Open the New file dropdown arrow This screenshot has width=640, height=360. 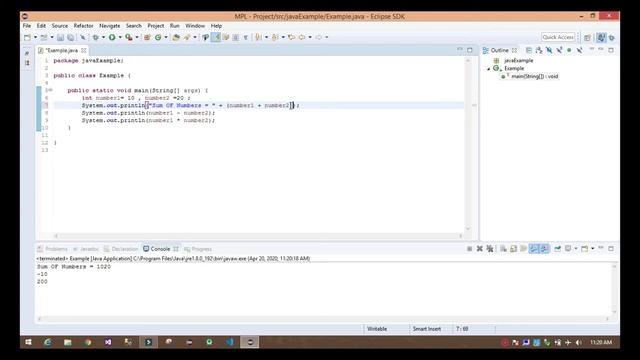pos(36,37)
